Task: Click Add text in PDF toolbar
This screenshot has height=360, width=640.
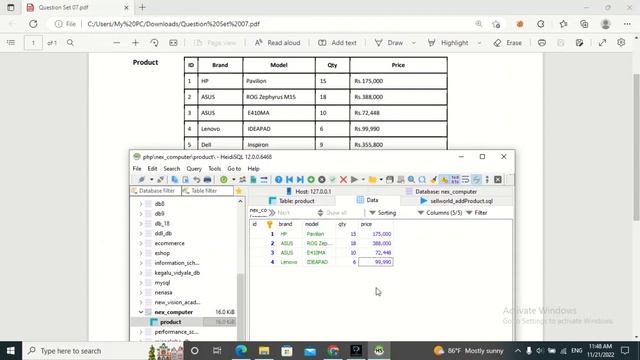Action: coord(337,42)
